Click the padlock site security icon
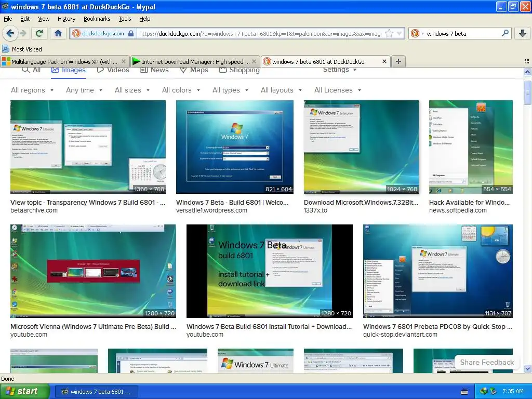Image resolution: width=532 pixels, height=399 pixels. 131,33
